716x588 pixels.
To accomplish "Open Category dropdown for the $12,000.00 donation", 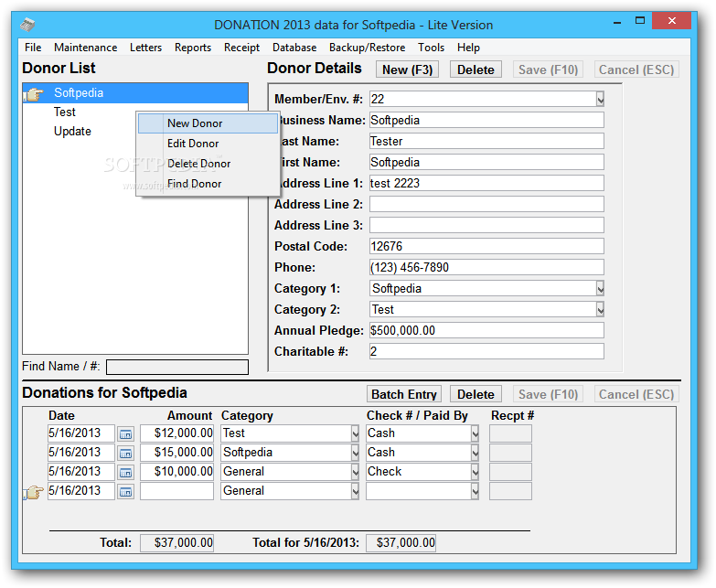I will [x=356, y=433].
